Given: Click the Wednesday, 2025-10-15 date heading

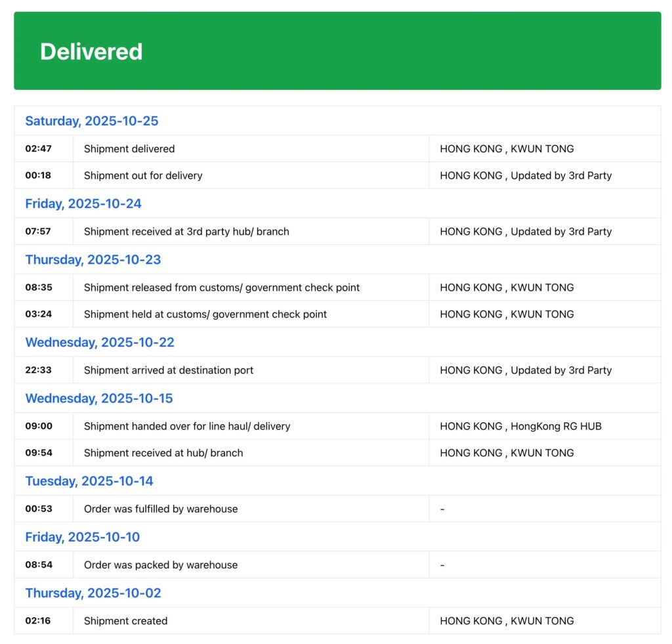Looking at the screenshot, I should [99, 398].
